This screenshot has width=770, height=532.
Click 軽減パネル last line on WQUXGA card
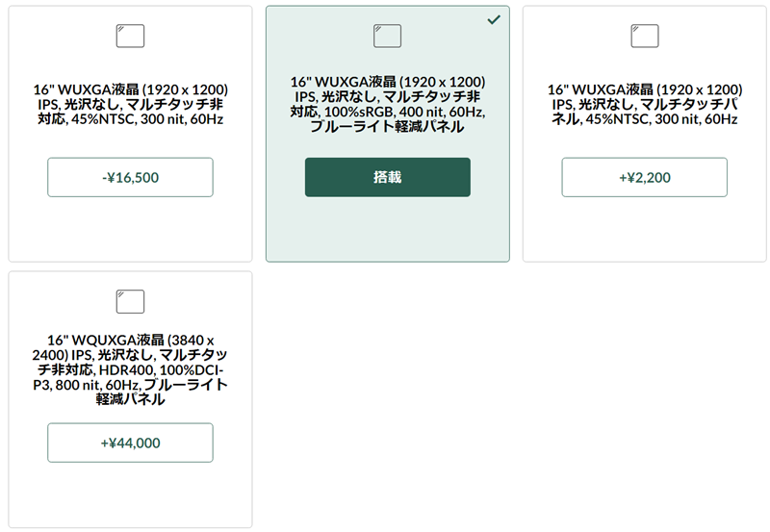130,399
